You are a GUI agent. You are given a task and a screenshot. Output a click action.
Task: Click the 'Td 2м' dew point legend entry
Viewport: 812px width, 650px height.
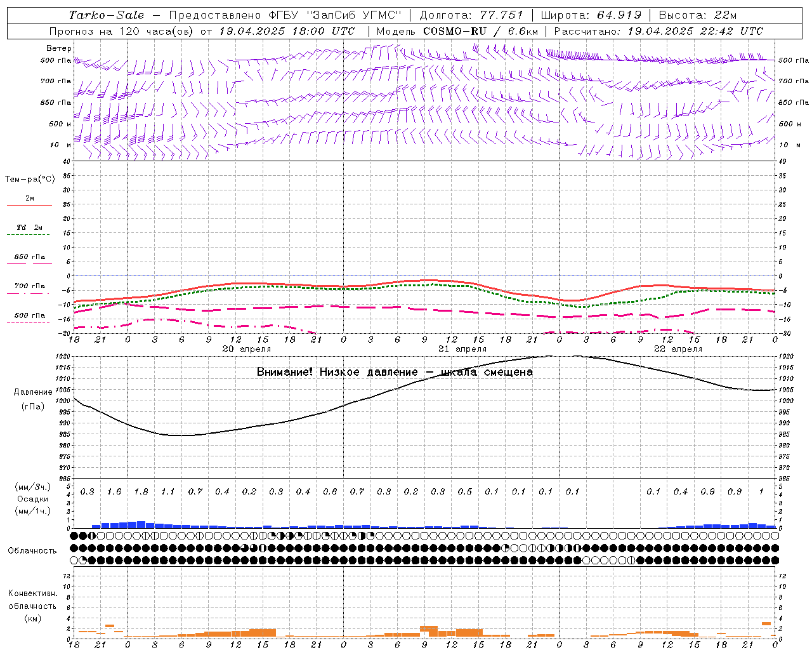tap(29, 227)
